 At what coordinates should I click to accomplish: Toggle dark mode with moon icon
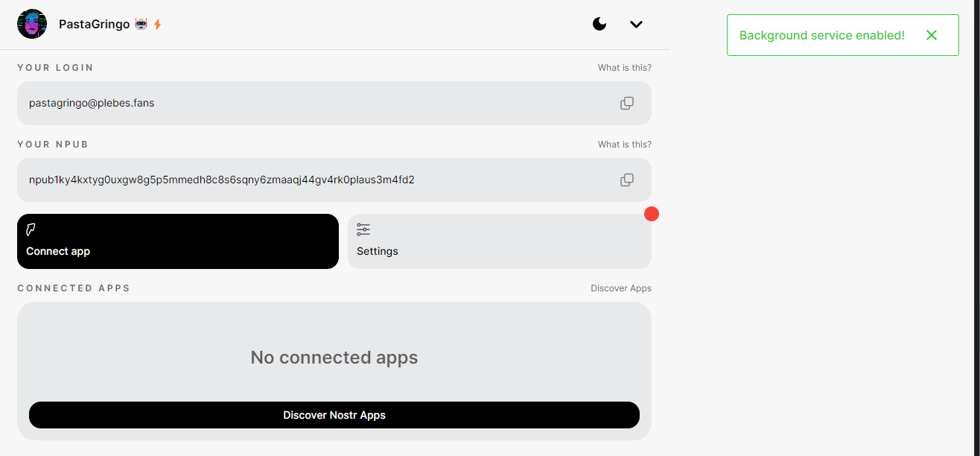tap(599, 24)
